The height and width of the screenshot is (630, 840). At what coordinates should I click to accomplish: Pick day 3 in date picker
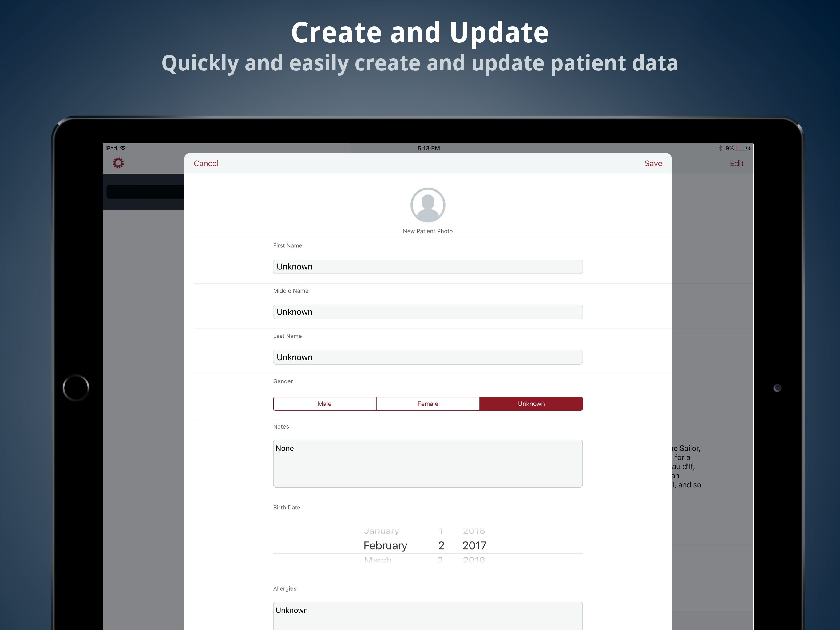tap(440, 560)
